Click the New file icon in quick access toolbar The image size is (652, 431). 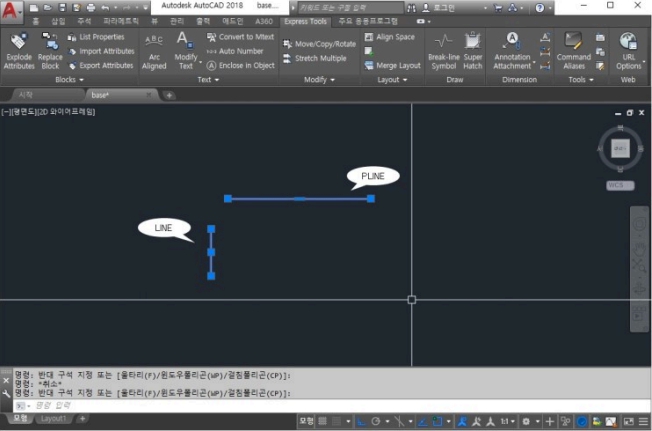[34, 8]
